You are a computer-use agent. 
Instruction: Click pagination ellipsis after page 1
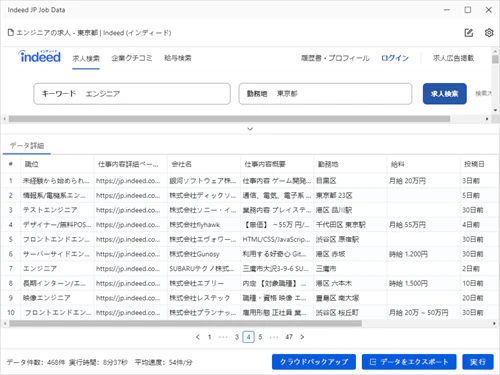pos(223,337)
